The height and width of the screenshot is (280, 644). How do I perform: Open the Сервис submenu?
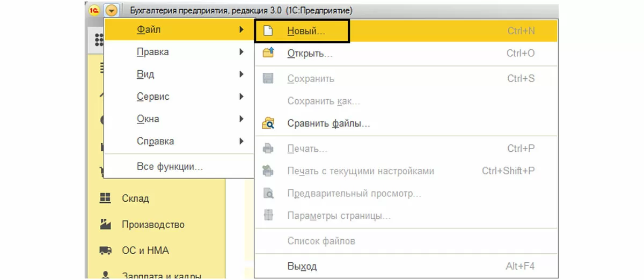click(179, 97)
